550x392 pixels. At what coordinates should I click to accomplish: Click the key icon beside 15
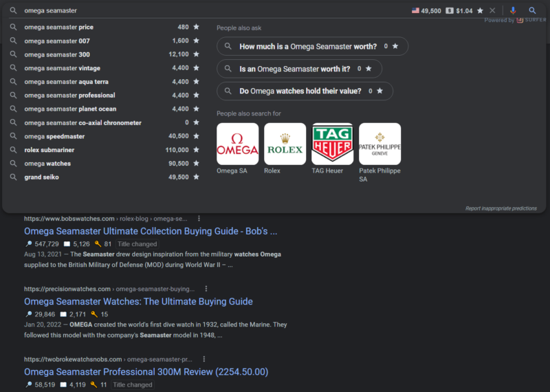(x=94, y=314)
